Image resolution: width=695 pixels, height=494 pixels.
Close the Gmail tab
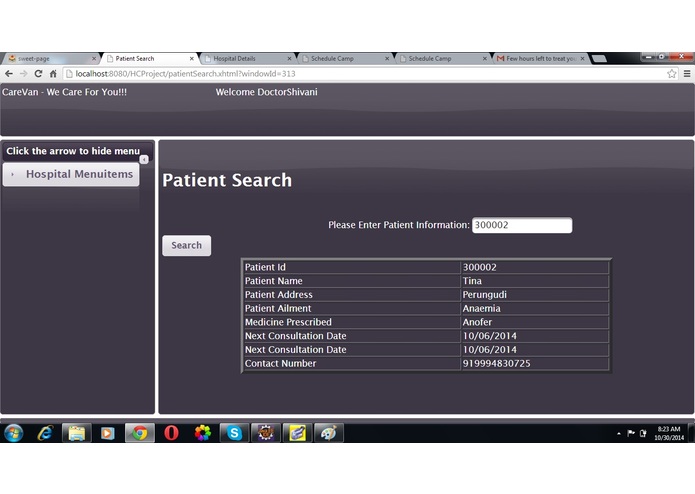(x=582, y=58)
